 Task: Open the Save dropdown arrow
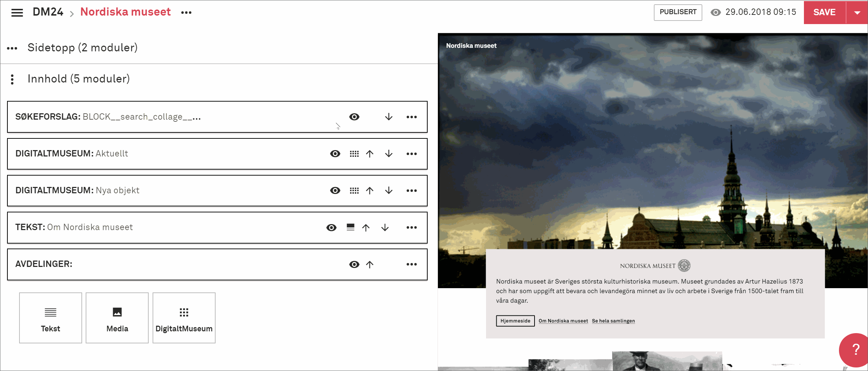(x=857, y=13)
